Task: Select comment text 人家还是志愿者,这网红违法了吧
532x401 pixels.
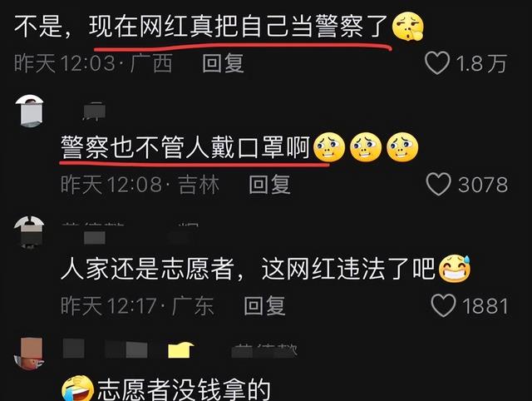Action: [248, 269]
